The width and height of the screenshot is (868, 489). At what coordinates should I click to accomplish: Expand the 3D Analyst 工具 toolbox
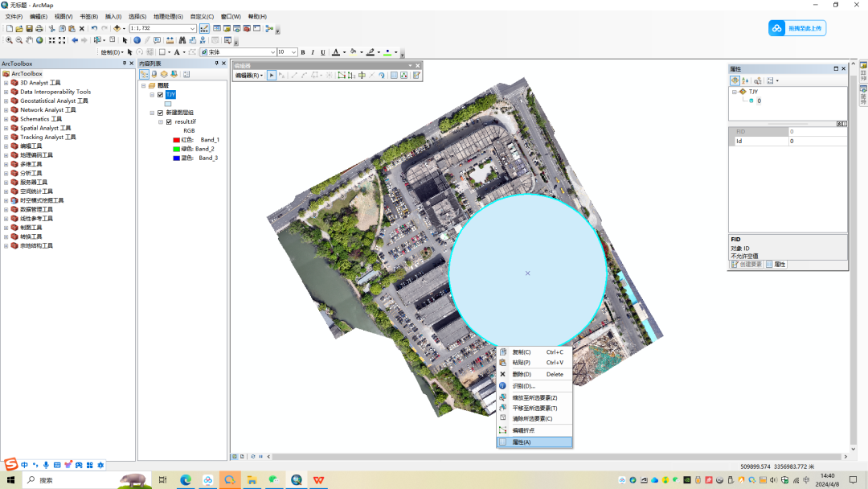click(x=6, y=83)
